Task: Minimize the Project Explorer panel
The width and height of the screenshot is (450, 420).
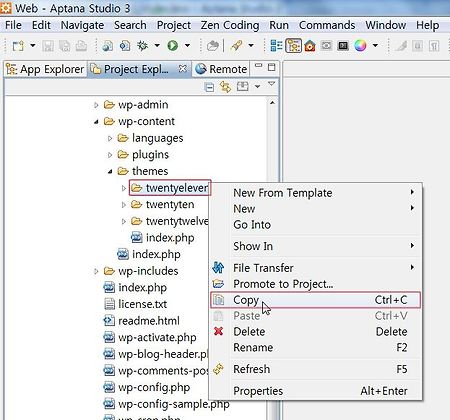Action: point(258,66)
